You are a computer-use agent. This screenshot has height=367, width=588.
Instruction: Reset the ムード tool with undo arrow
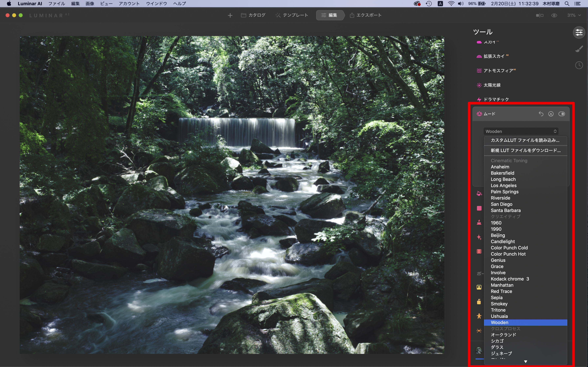(x=541, y=114)
